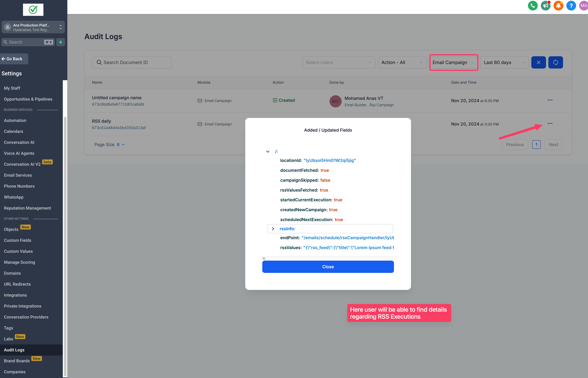Switch account via Anz Production Platform selector
The width and height of the screenshot is (588, 378).
33,27
